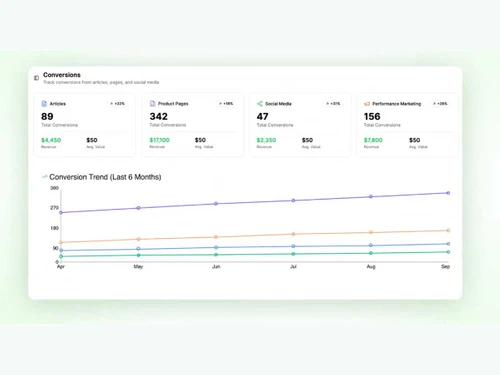Viewport: 500px width, 375px height.
Task: Click the $7,800 revenue figure
Action: [373, 140]
